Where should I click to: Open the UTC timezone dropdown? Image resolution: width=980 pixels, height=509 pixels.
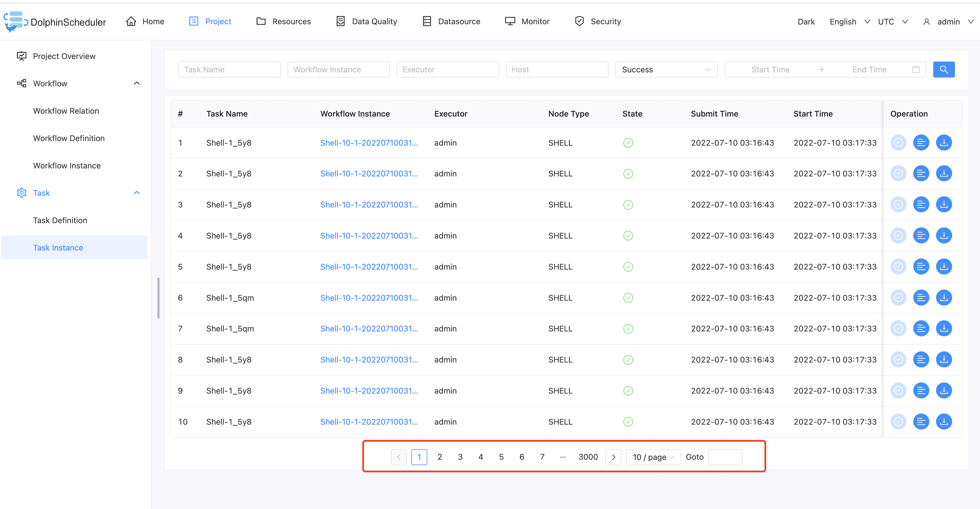(x=892, y=22)
